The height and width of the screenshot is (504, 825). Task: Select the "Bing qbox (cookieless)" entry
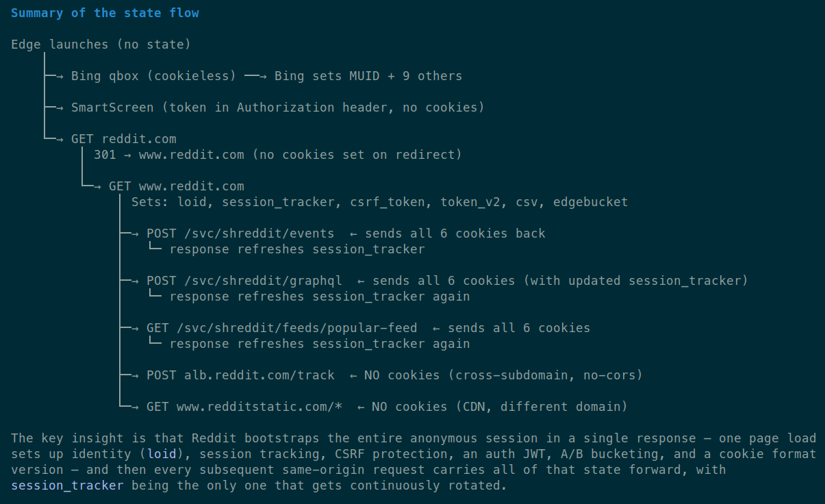click(153, 76)
